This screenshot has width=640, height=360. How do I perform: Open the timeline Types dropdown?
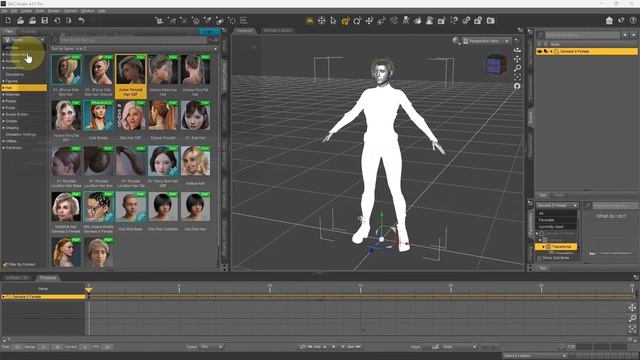click(x=211, y=347)
